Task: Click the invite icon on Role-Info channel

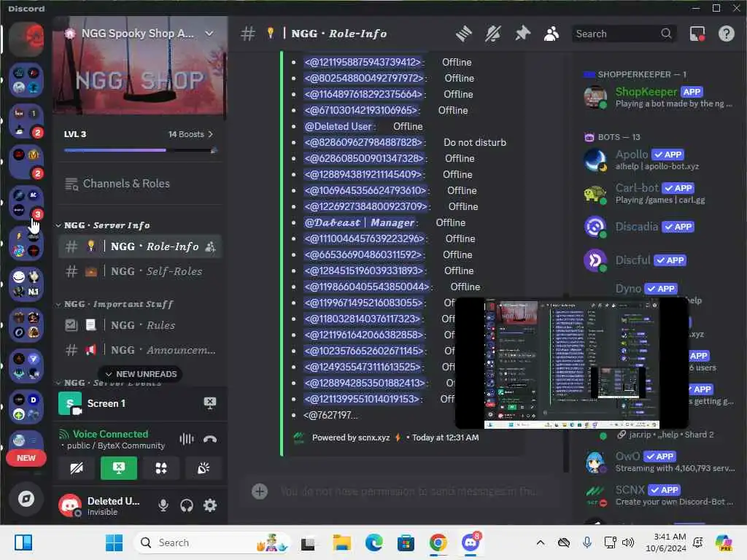Action: (210, 246)
